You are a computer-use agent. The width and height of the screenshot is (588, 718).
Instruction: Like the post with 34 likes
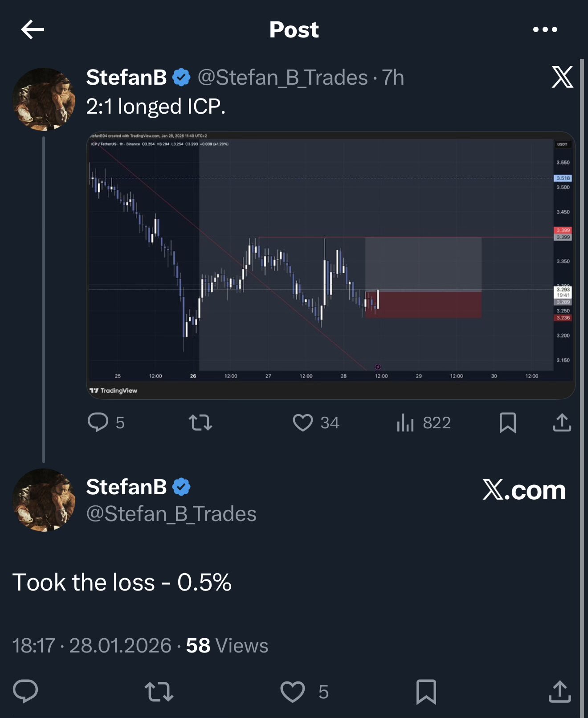coord(303,422)
